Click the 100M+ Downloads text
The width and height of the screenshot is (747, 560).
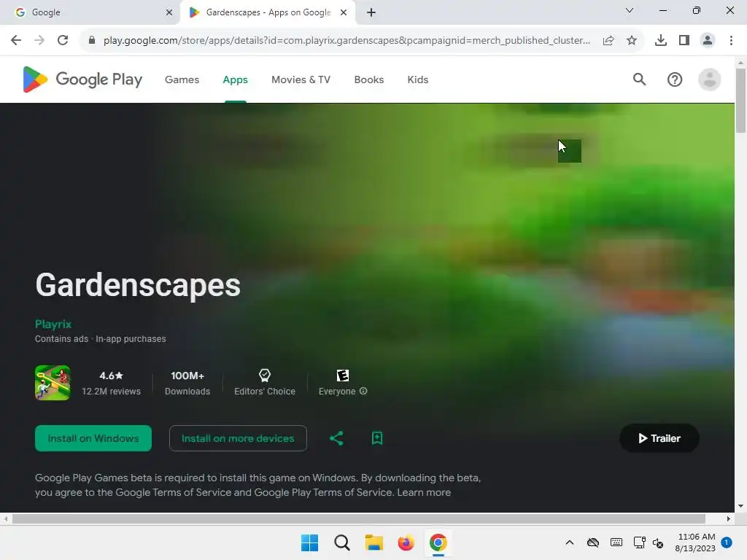click(x=187, y=384)
